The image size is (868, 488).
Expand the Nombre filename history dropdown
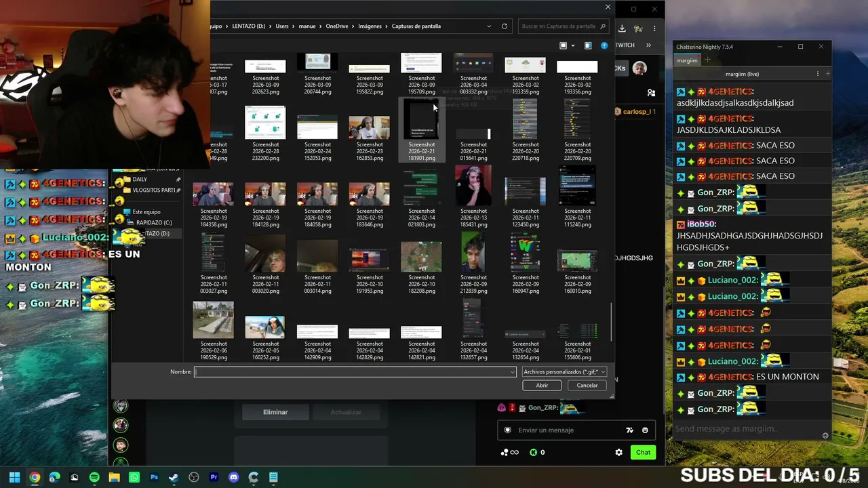tap(512, 371)
